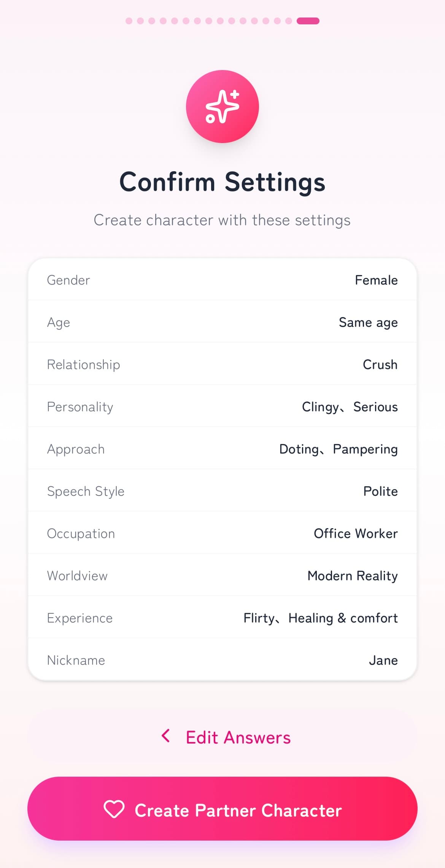Select the Experience row with Flirty, Healing
The height and width of the screenshot is (868, 445).
click(x=222, y=618)
